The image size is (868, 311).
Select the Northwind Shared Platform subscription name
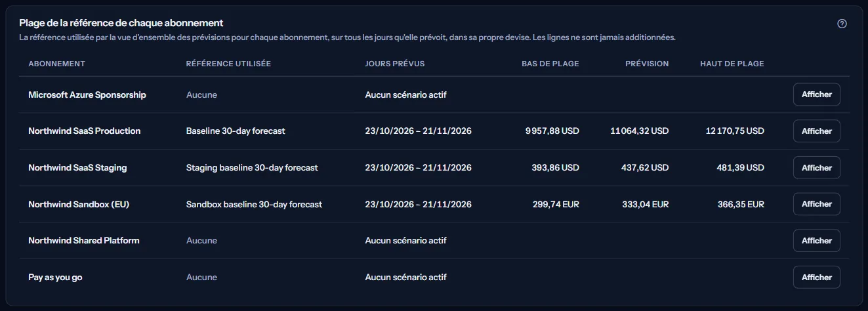pos(84,241)
